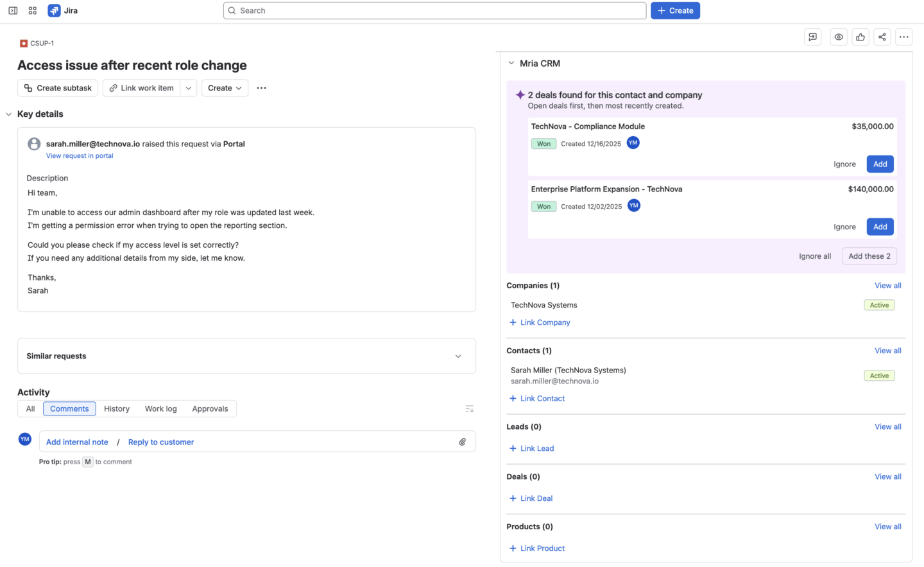
Task: Open the Create dropdown below the title
Action: (225, 88)
